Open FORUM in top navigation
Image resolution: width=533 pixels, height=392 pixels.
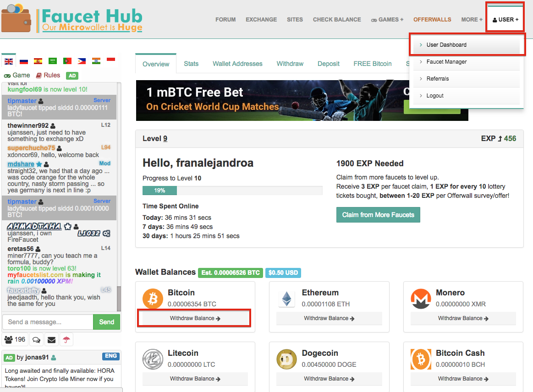click(225, 20)
